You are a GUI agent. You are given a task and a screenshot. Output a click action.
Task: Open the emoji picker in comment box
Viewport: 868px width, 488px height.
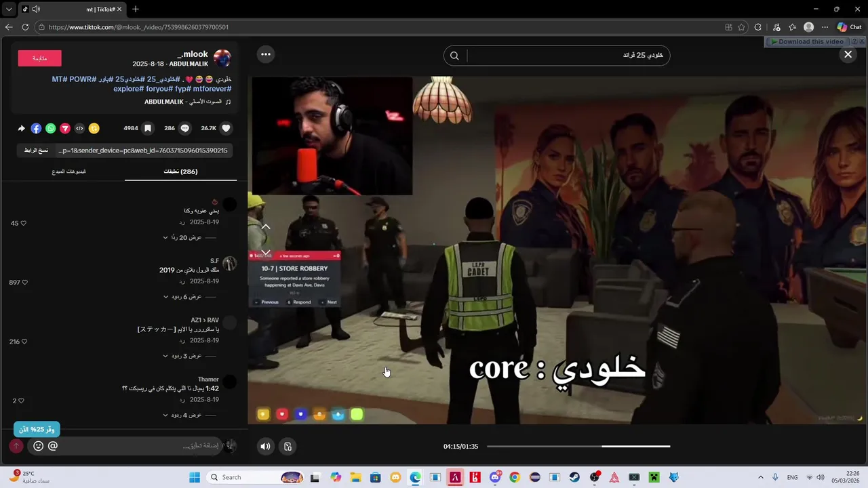(x=38, y=446)
